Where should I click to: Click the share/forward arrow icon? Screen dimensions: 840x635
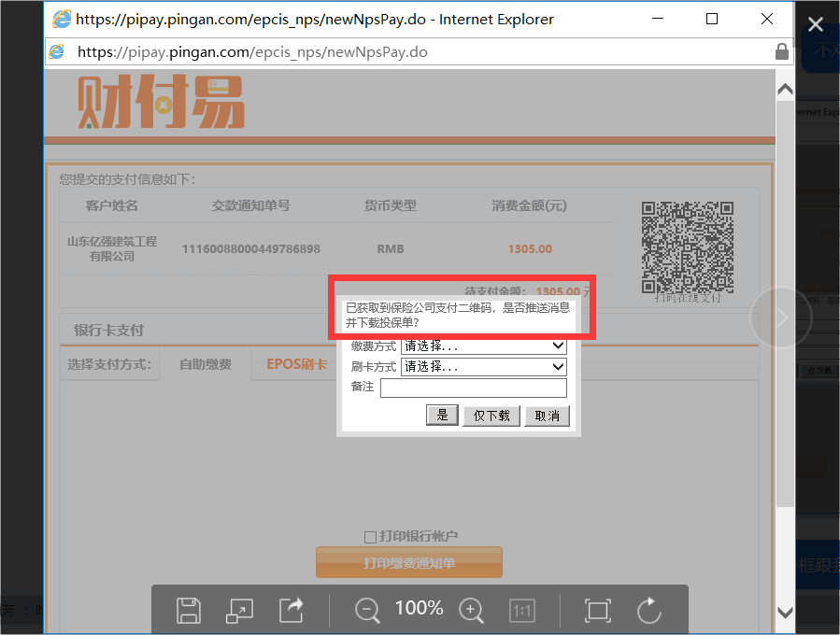pos(291,610)
